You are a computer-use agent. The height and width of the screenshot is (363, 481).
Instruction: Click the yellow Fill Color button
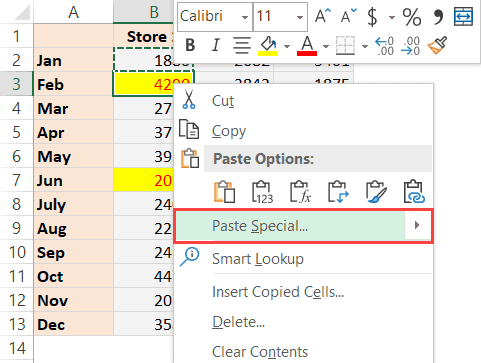click(x=268, y=46)
